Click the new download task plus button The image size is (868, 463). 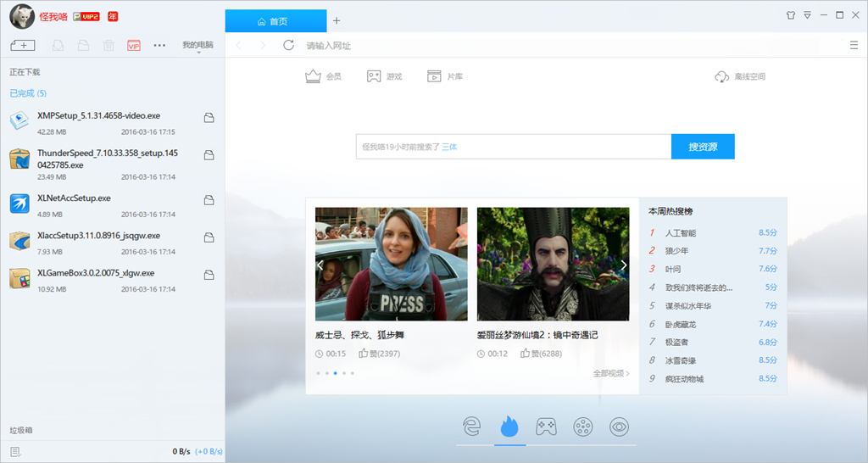click(22, 45)
